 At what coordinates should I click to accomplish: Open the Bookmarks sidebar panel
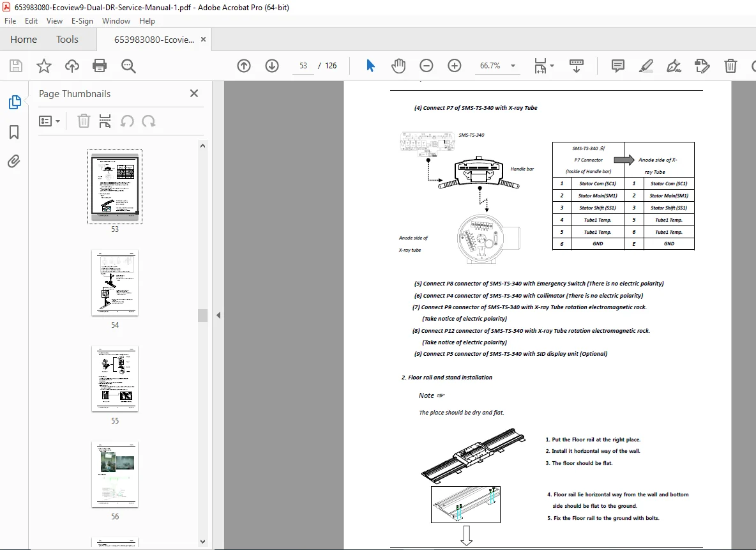(14, 132)
